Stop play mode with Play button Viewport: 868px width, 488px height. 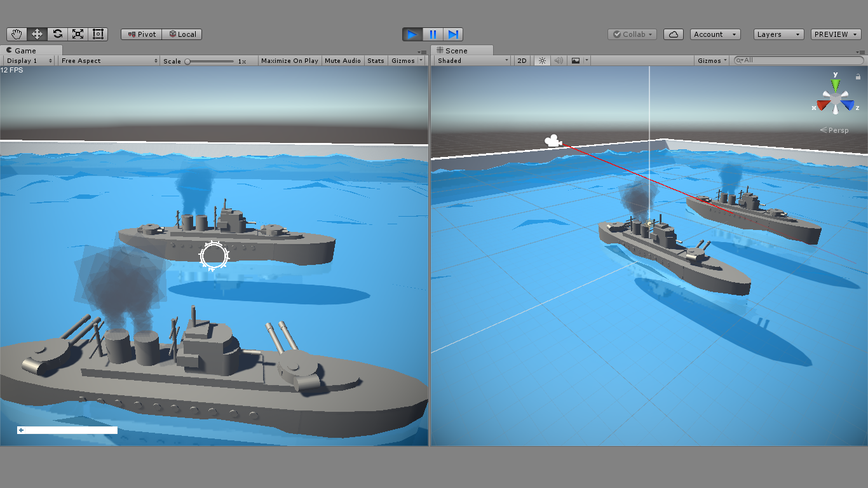pyautogui.click(x=412, y=34)
